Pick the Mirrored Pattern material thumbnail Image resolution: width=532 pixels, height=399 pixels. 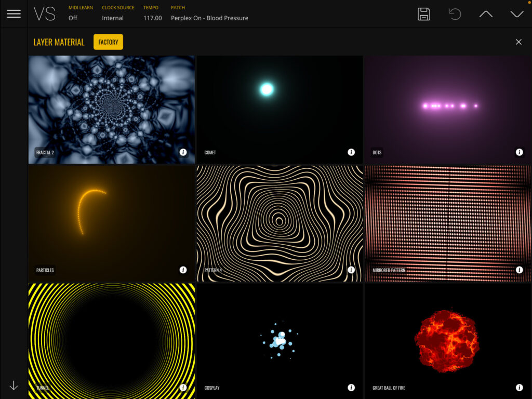448,223
